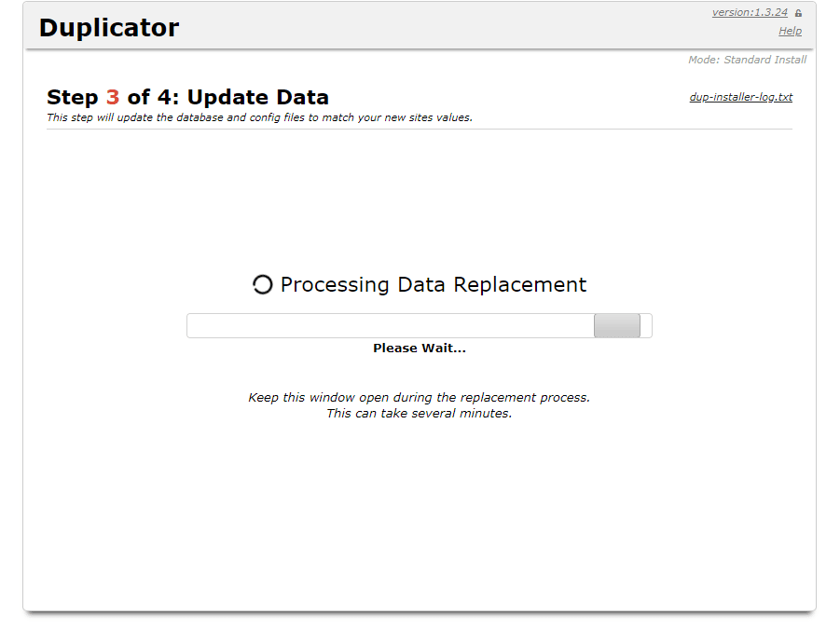Click 'This can take several minutes' text
This screenshot has width=840, height=629.
[419, 414]
